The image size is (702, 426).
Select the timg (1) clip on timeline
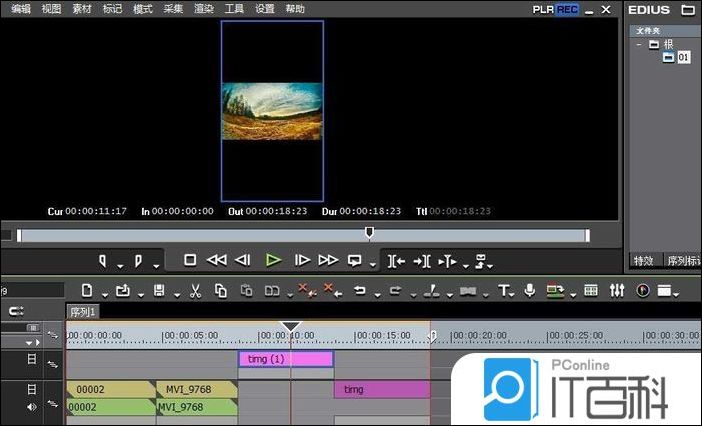[285, 359]
